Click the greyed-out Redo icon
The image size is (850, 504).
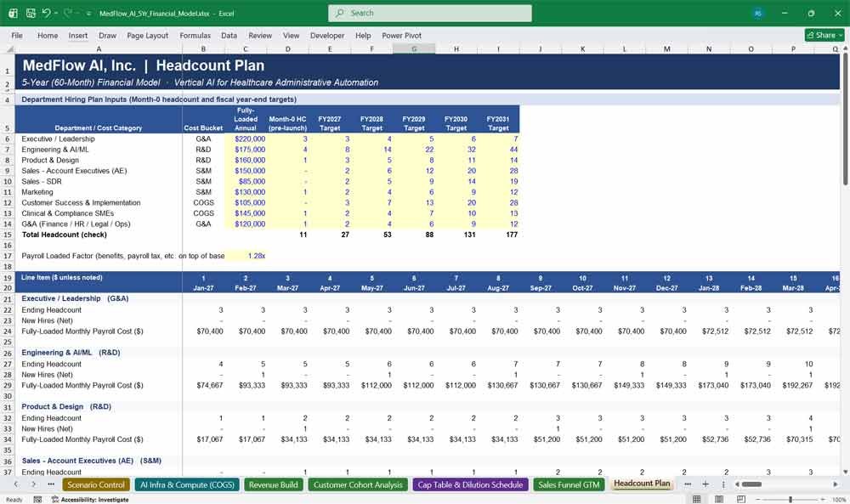(68, 13)
